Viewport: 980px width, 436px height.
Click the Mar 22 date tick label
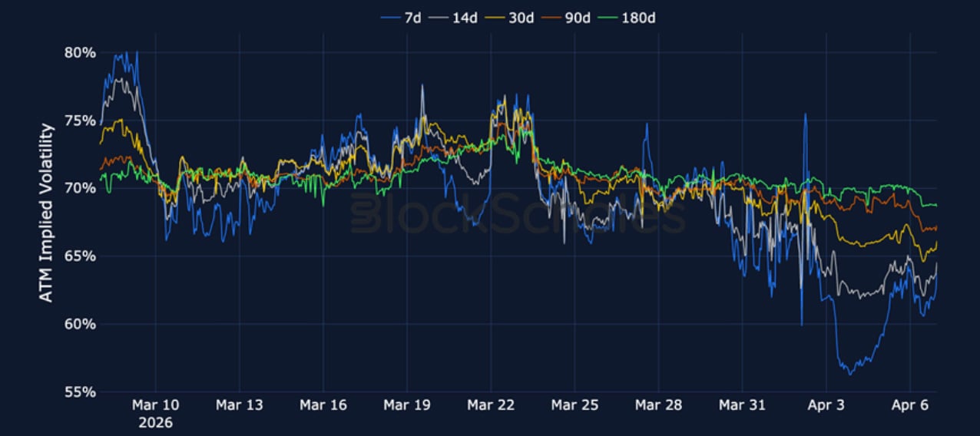491,405
